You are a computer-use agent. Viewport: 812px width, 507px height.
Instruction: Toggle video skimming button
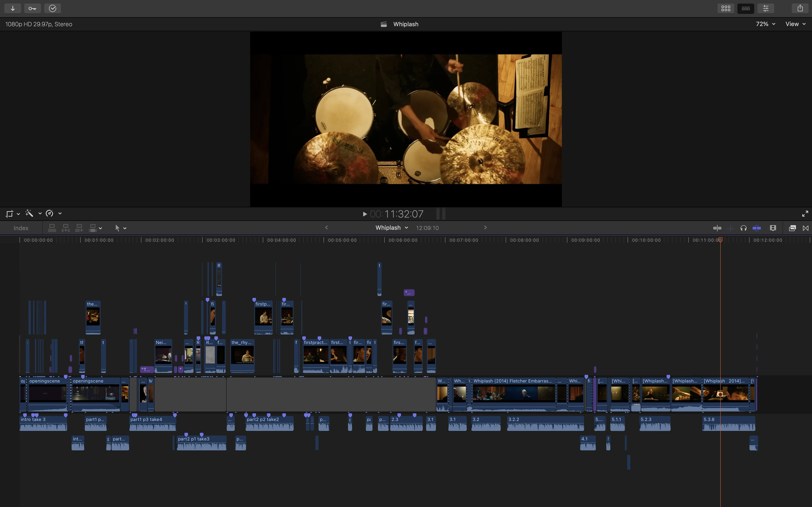coord(717,228)
